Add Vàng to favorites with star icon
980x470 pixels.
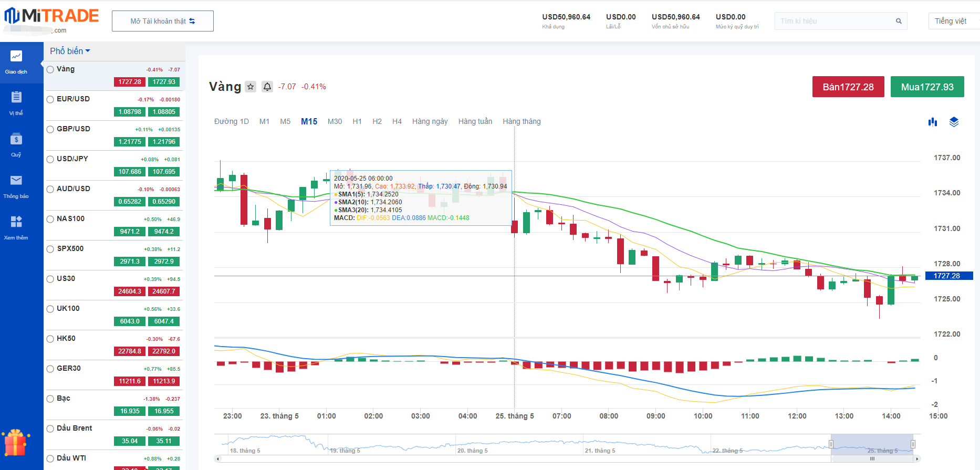point(251,87)
